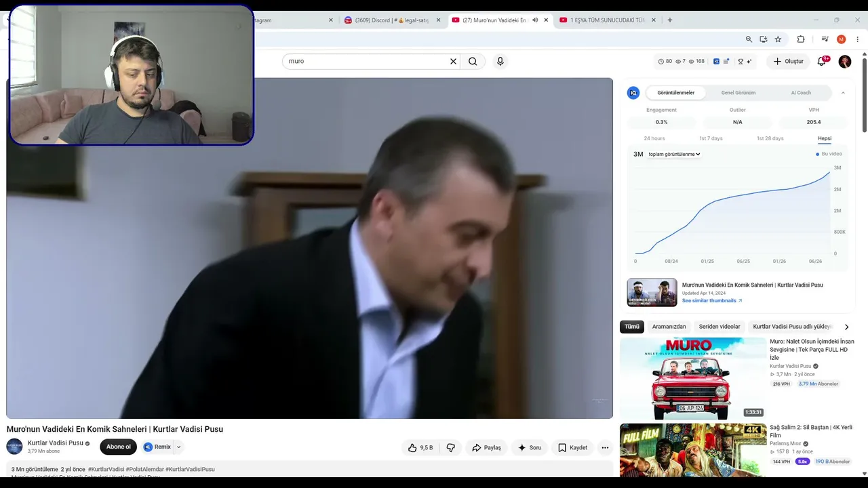Click the Remix button
The width and height of the screenshot is (868, 488).
tap(157, 447)
